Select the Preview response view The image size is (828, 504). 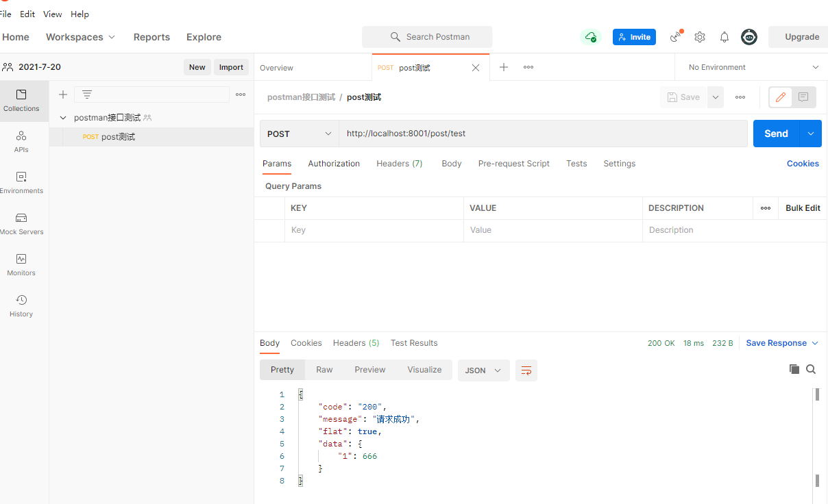[370, 370]
